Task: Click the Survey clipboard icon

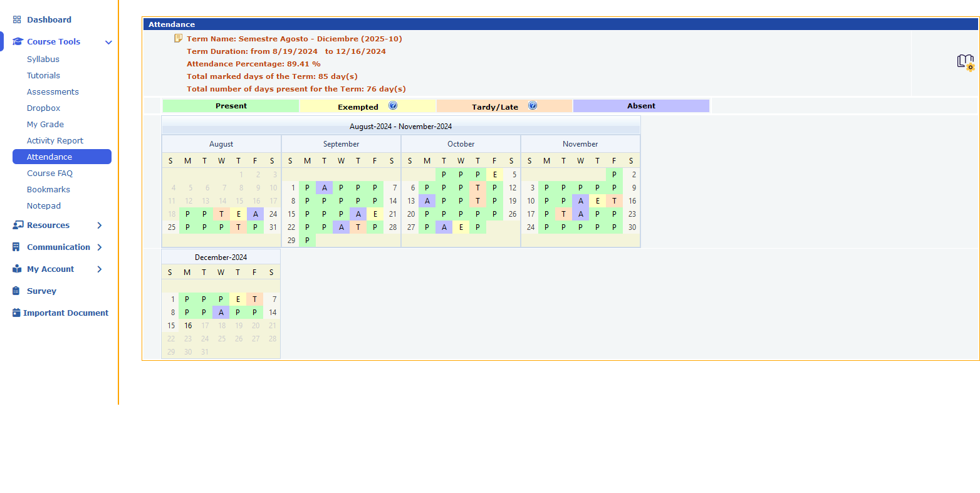Action: tap(16, 291)
